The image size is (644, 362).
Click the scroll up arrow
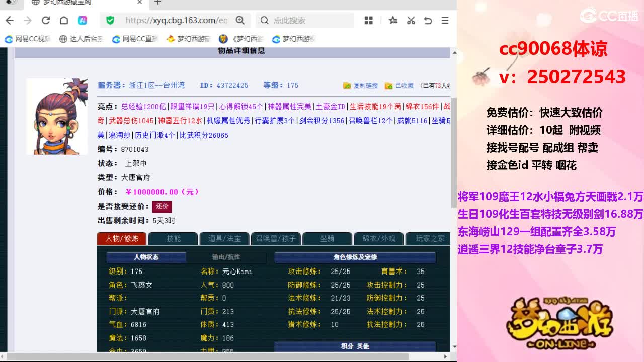pos(454,52)
